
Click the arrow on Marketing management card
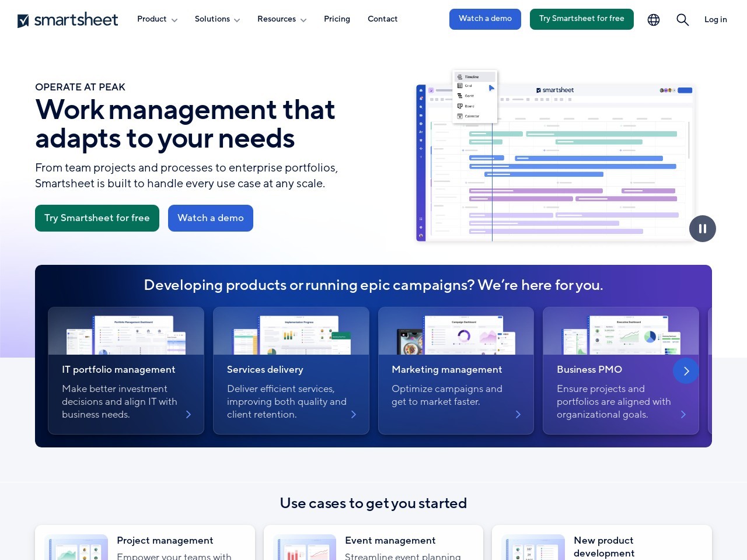point(518,414)
